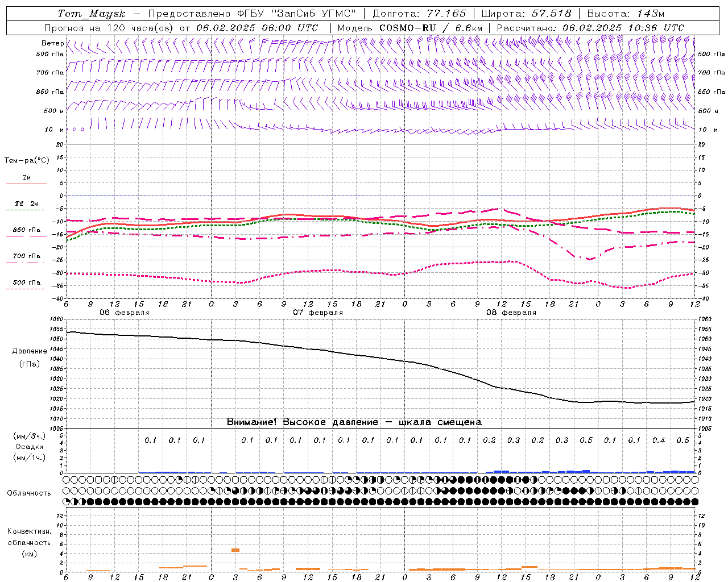Click the 'Высота: 143м' header field
Viewport: 728px width, 582px height.
pyautogui.click(x=626, y=14)
